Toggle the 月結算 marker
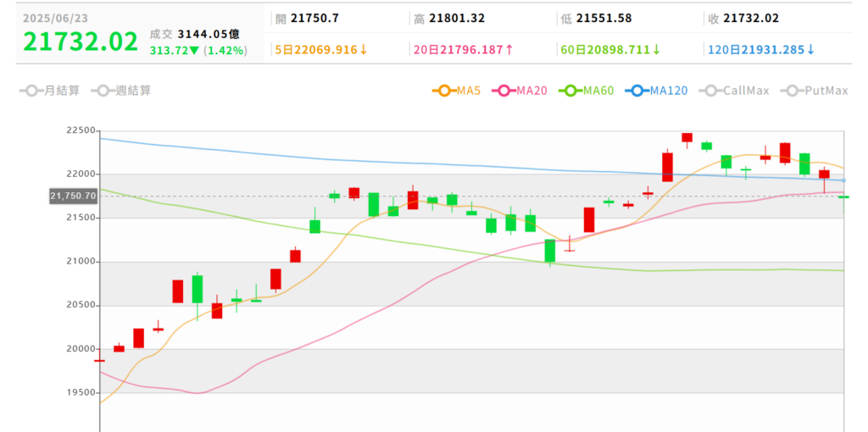Image resolution: width=868 pixels, height=432 pixels. 50,91
